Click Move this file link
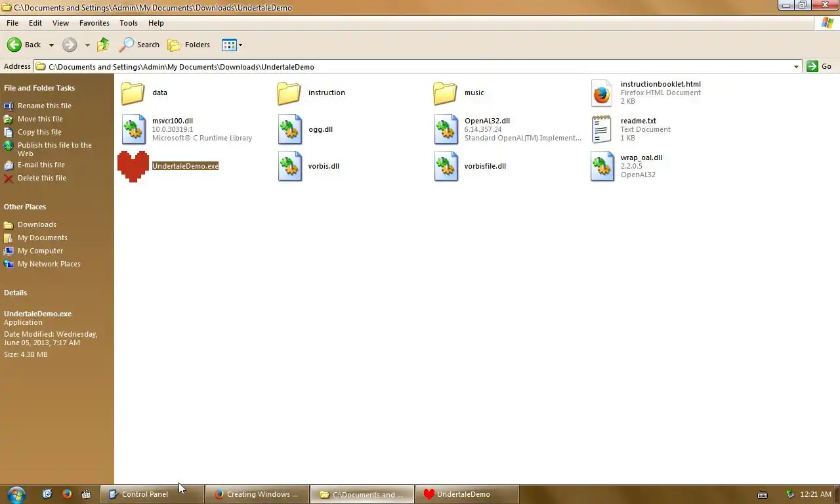Screen dimensions: 840x504 40,119
